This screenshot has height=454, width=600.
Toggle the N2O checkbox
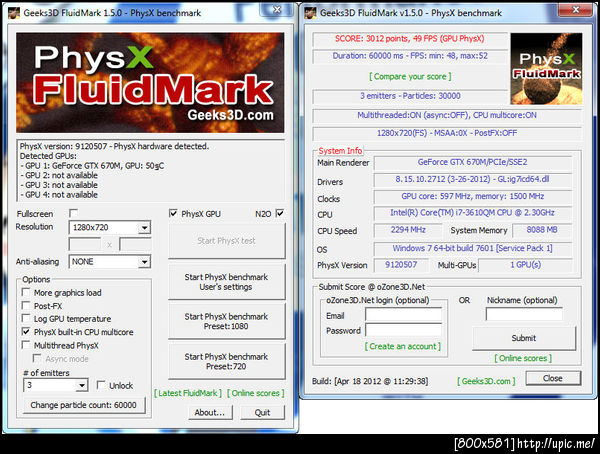click(x=280, y=213)
